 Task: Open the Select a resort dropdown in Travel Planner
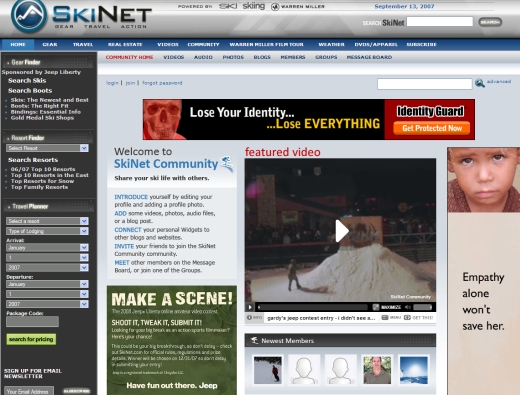tap(47, 221)
